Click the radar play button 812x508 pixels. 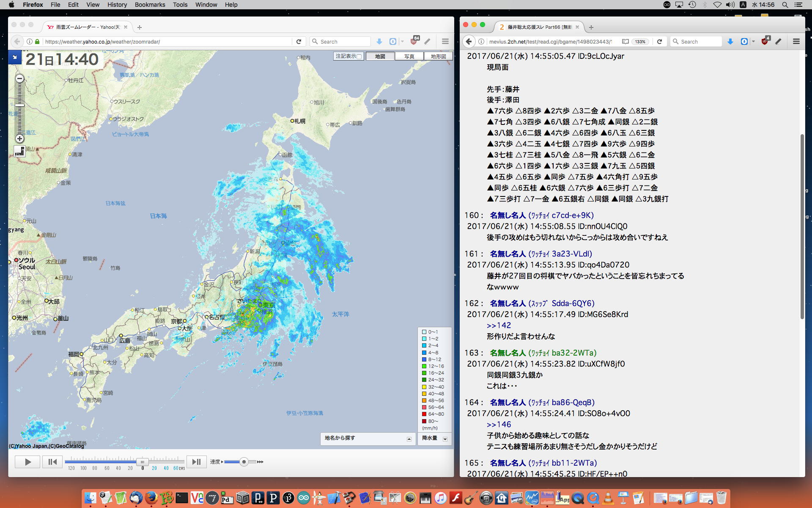(27, 462)
